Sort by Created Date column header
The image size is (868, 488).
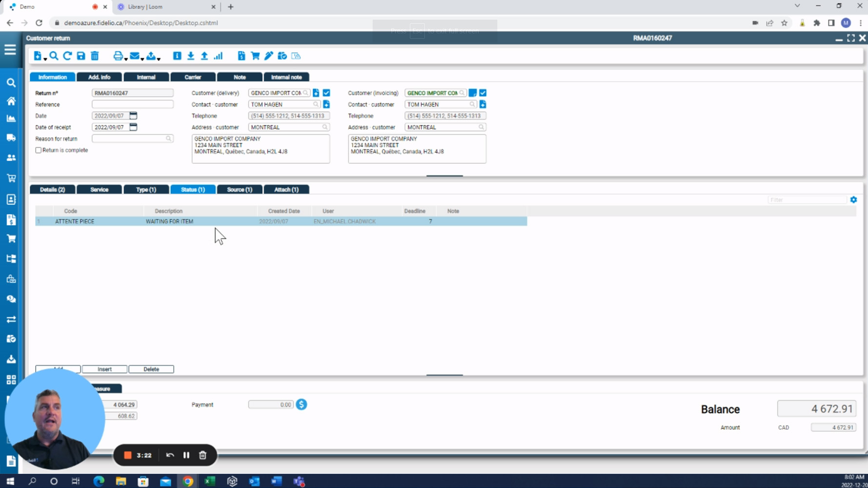(x=284, y=211)
